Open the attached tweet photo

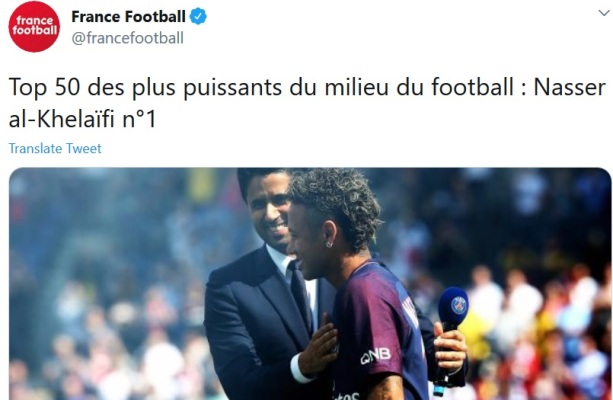pos(310,284)
